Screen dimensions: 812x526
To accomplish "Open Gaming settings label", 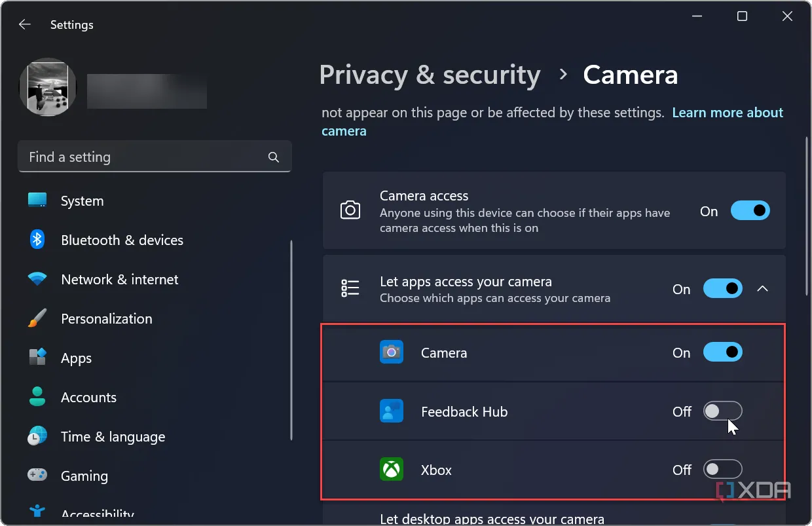I will click(x=84, y=476).
